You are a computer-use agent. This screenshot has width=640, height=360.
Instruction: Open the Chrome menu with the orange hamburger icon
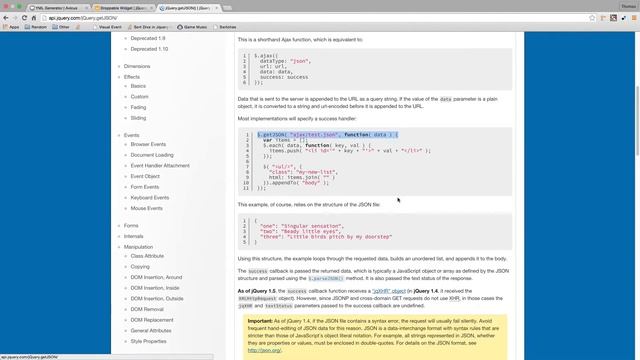click(634, 18)
